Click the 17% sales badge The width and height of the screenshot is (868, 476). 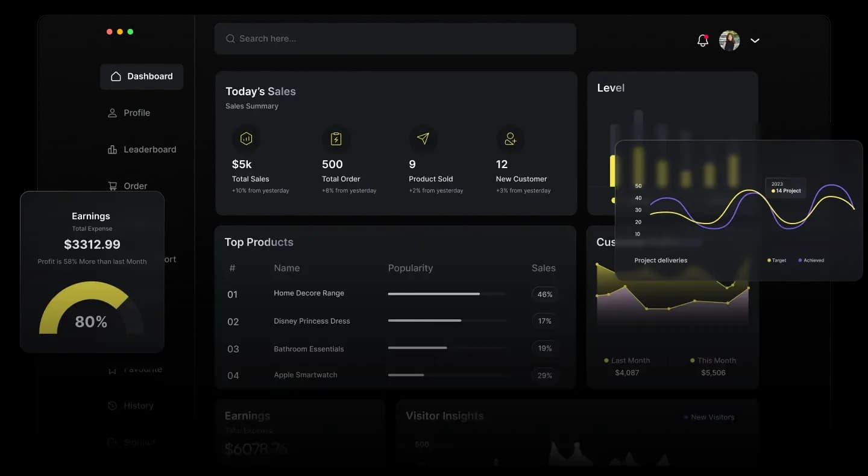[545, 321]
